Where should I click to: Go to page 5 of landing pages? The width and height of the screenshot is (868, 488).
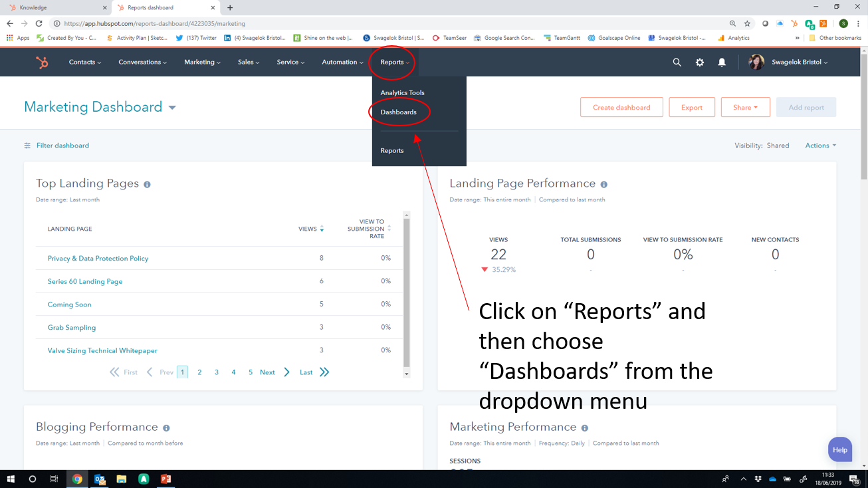coord(251,373)
